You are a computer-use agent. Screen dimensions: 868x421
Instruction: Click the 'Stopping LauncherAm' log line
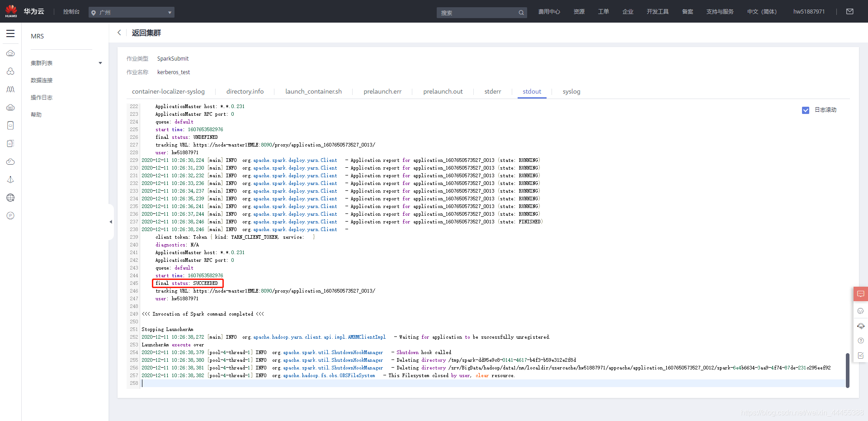(167, 330)
